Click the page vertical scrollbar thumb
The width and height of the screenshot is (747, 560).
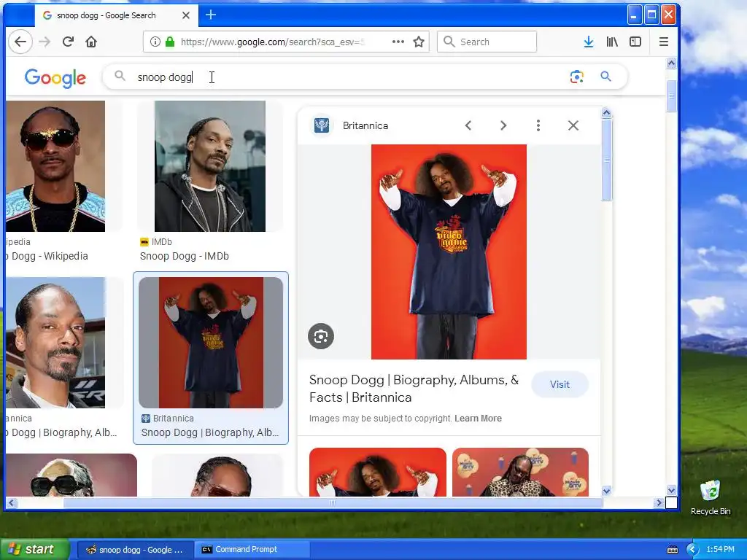coord(671,96)
